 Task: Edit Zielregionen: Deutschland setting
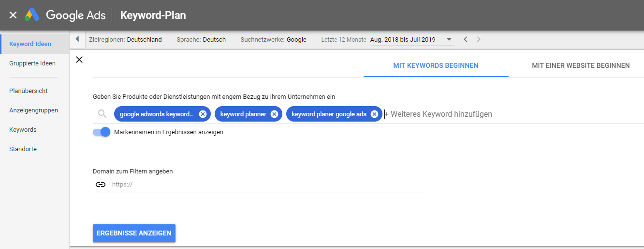tap(125, 40)
